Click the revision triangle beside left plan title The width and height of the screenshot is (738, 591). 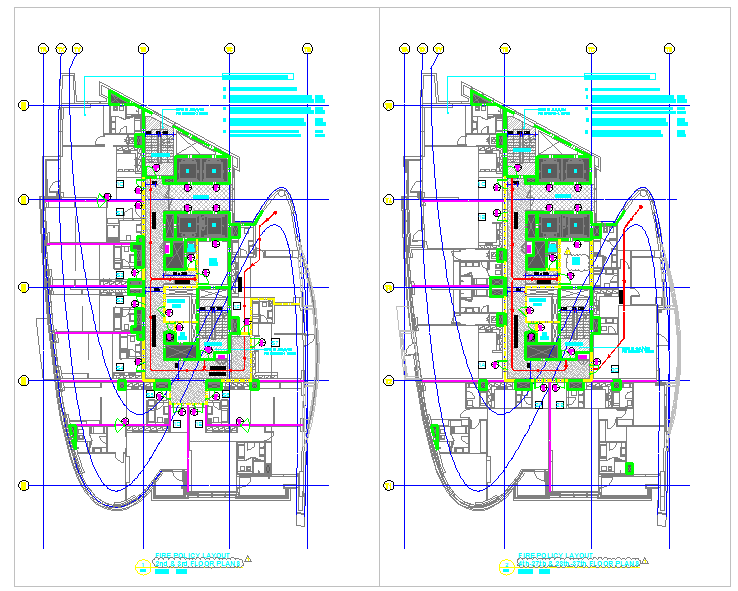(x=250, y=559)
